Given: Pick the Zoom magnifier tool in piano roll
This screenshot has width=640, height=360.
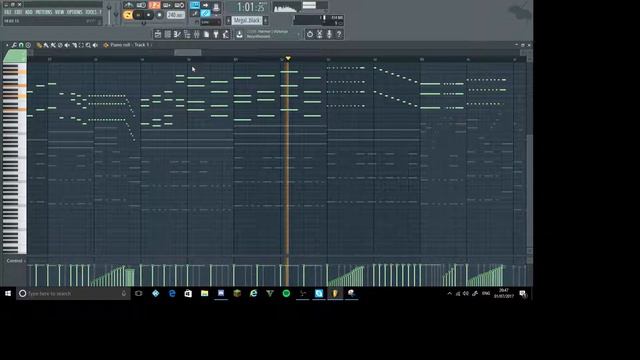Looking at the screenshot, I should 88,45.
